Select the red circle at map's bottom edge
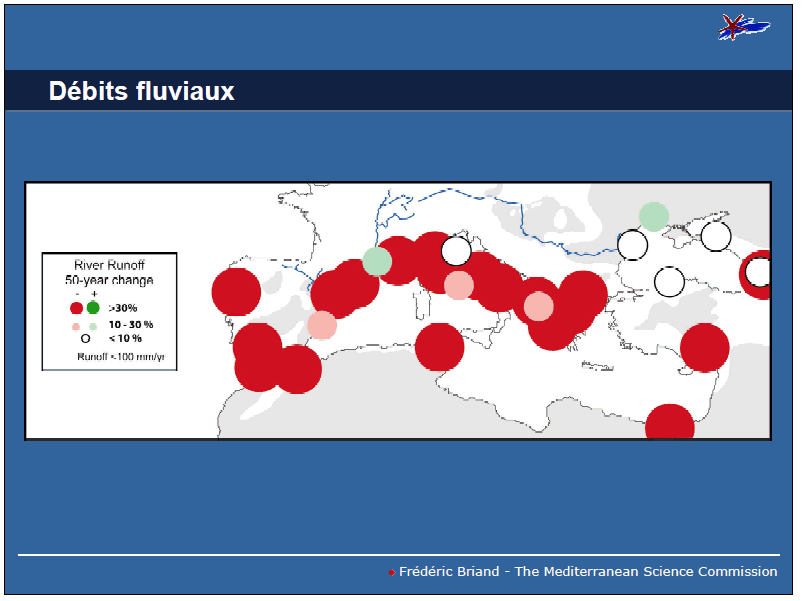This screenshot has height=601, width=807. pyautogui.click(x=669, y=424)
